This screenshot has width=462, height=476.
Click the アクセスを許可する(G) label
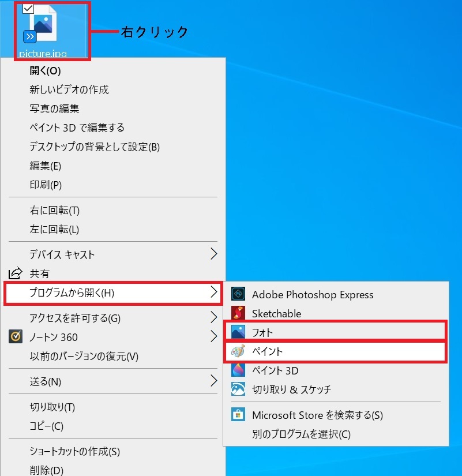click(75, 318)
